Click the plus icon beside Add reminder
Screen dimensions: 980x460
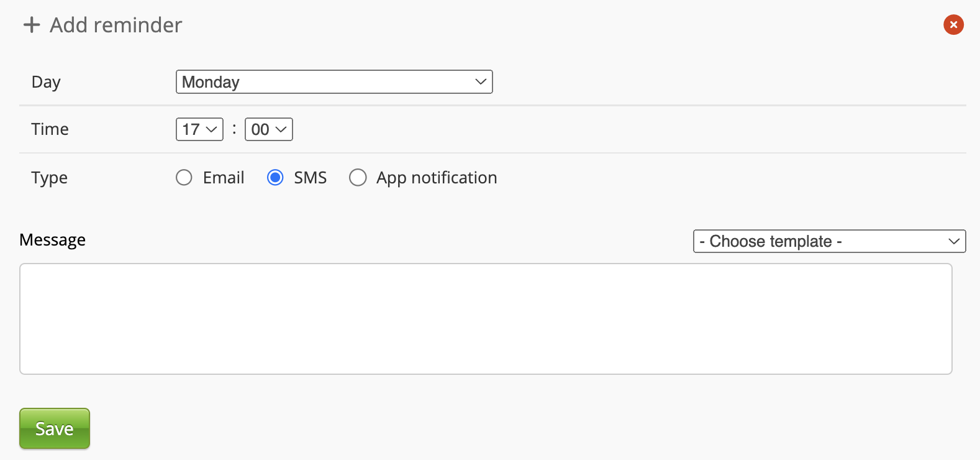click(32, 25)
